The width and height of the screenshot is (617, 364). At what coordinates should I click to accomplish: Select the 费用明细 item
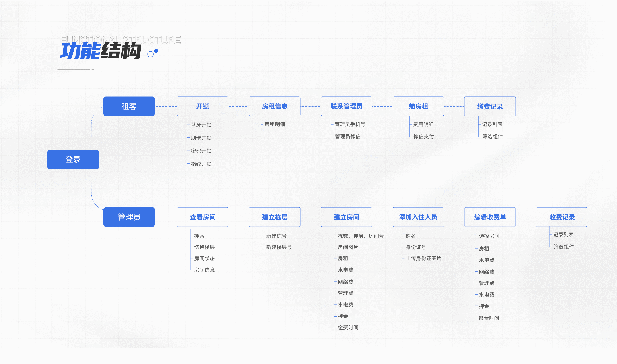pos(423,124)
